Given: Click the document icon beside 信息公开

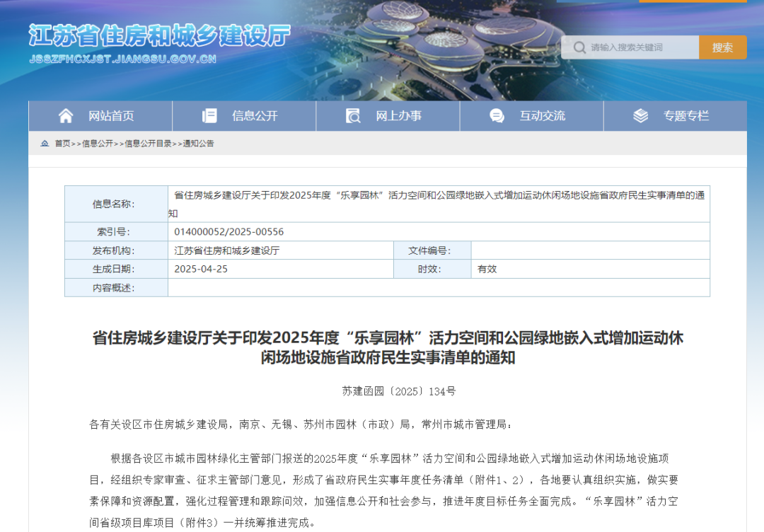Looking at the screenshot, I should (x=209, y=116).
